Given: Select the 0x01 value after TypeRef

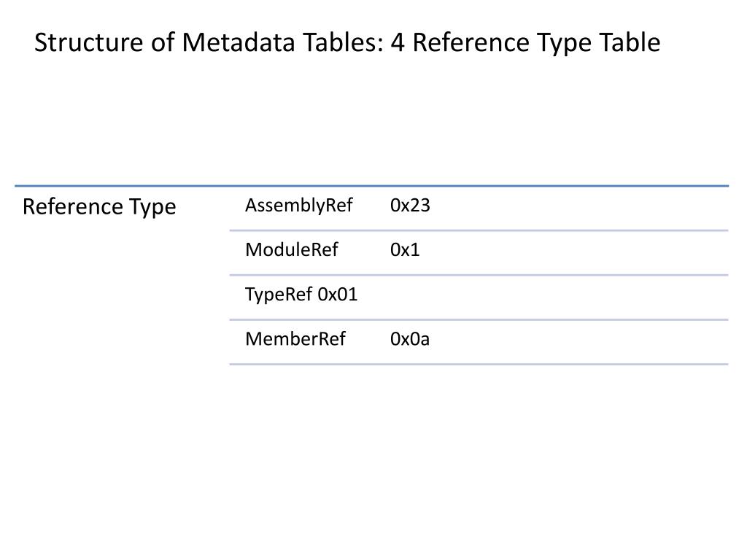Looking at the screenshot, I should [x=337, y=295].
